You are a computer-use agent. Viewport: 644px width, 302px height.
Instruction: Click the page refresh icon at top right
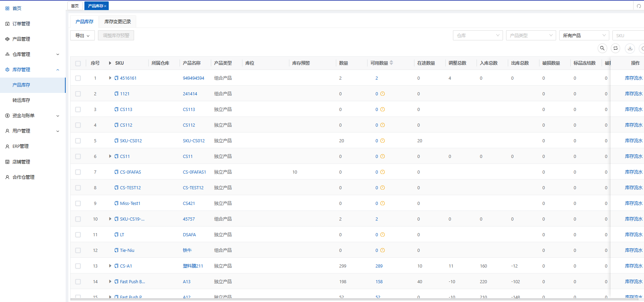(x=639, y=6)
